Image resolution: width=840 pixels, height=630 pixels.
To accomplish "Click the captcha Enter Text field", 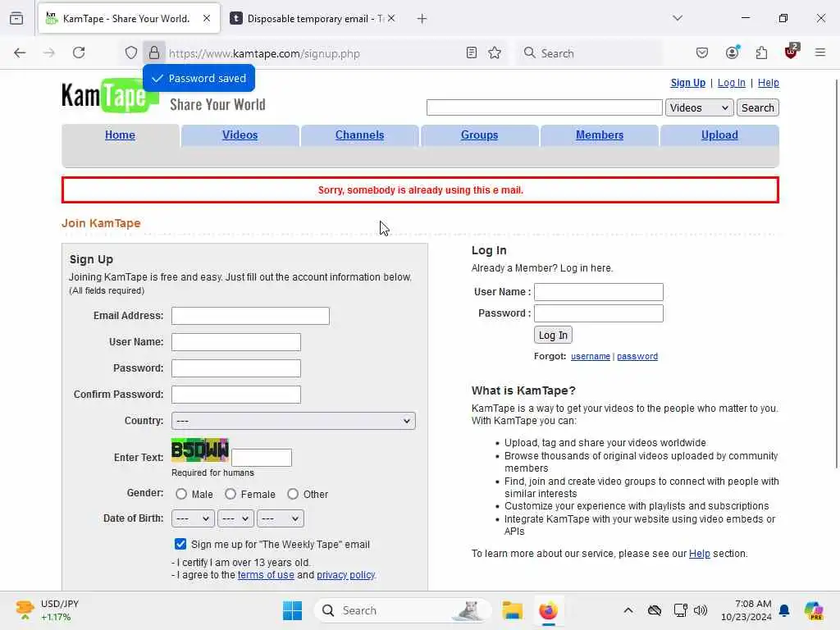I will [262, 458].
